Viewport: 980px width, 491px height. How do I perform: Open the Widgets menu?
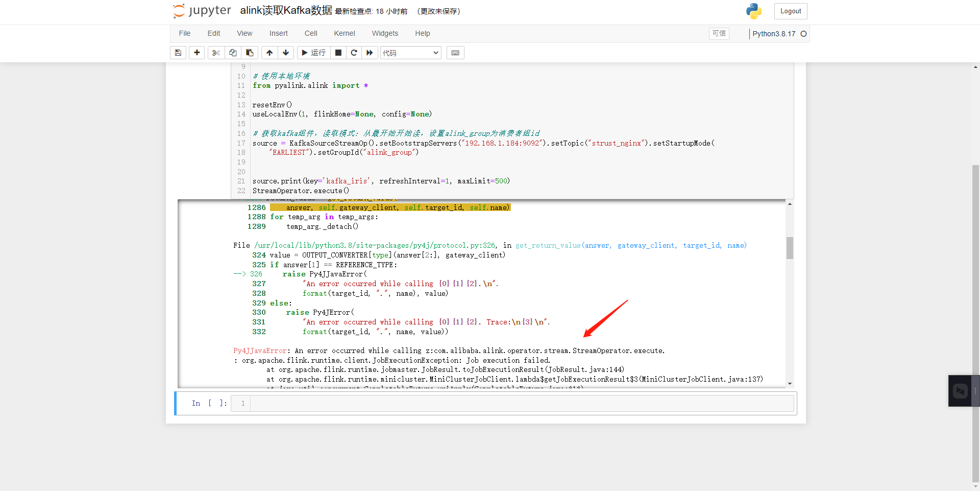385,33
